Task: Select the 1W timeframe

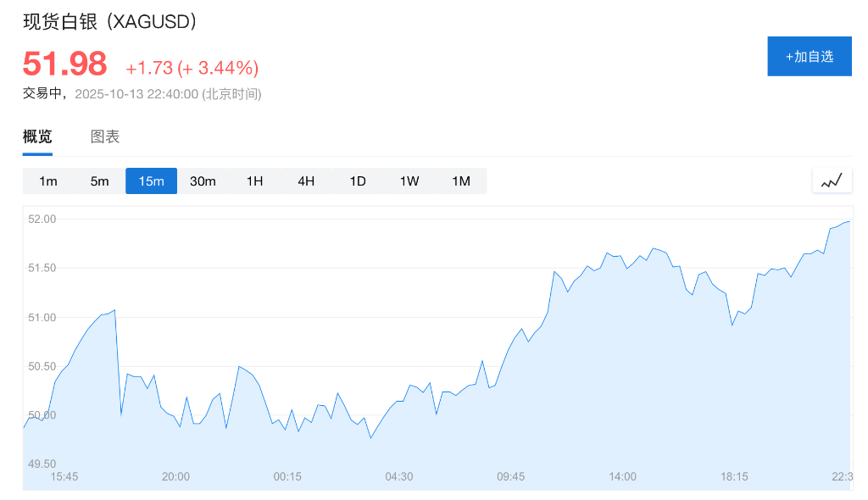Action: coord(409,181)
